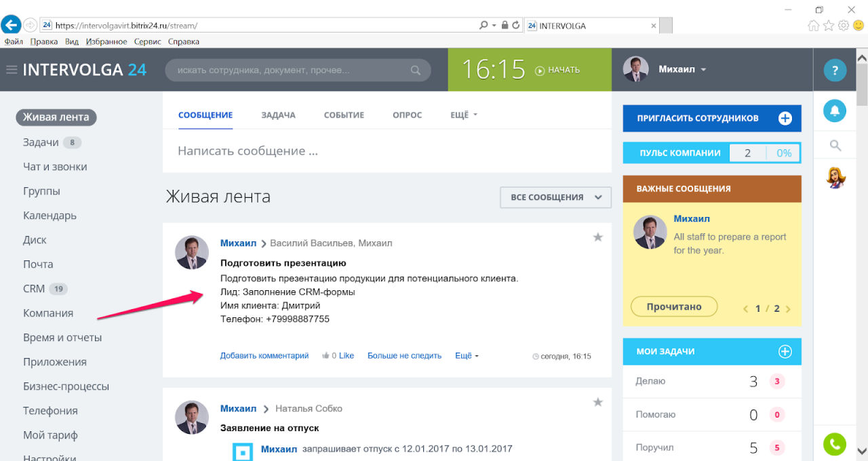The image size is (868, 461).
Task: Open Наталья Собко recipient link
Action: (309, 408)
